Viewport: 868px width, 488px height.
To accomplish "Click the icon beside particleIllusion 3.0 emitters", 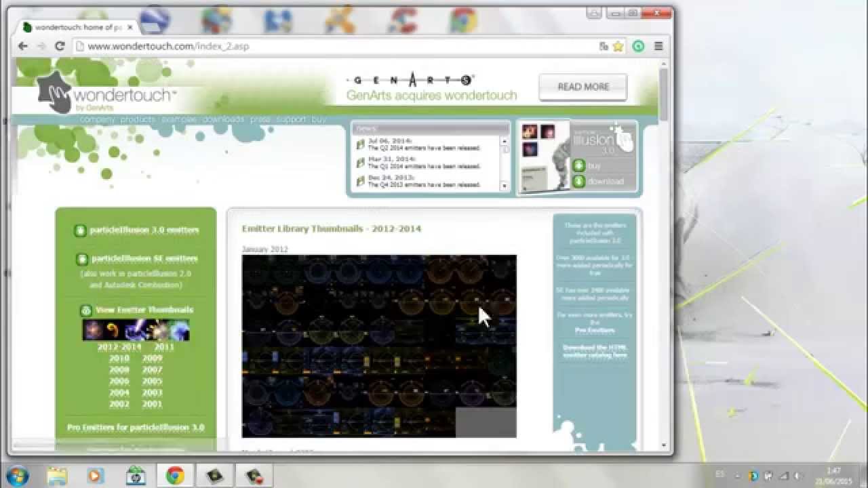I will [x=80, y=230].
